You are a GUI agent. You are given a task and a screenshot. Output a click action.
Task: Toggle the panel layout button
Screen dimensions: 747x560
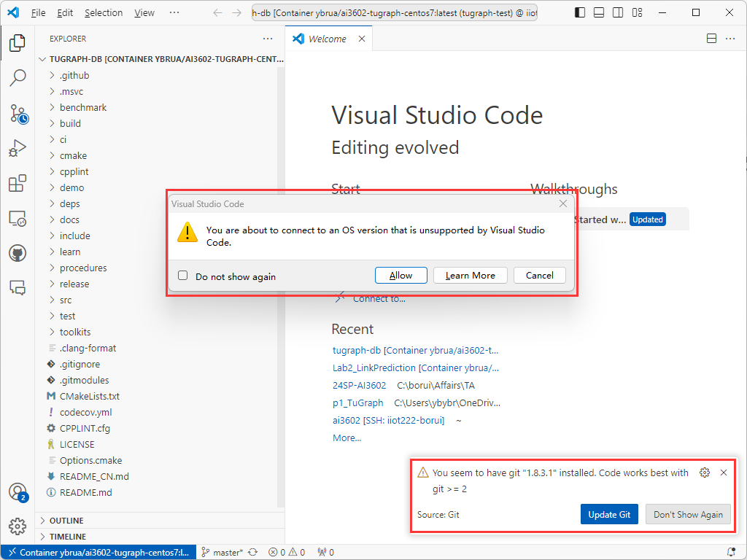coord(599,12)
